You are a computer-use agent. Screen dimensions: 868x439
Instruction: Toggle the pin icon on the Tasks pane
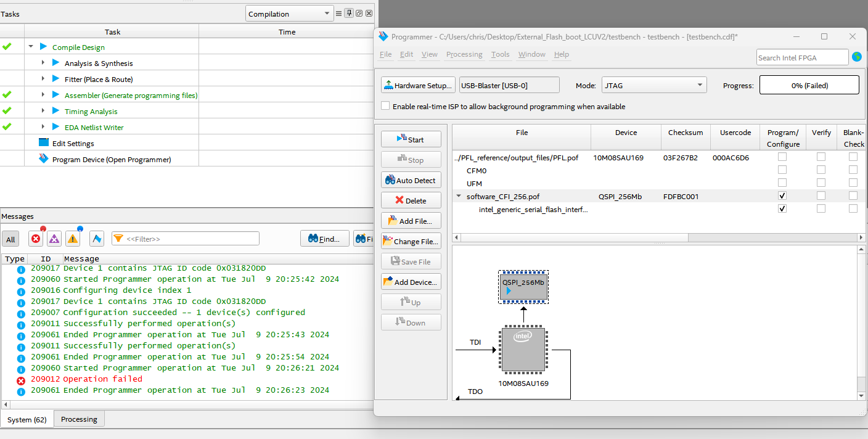tap(349, 14)
